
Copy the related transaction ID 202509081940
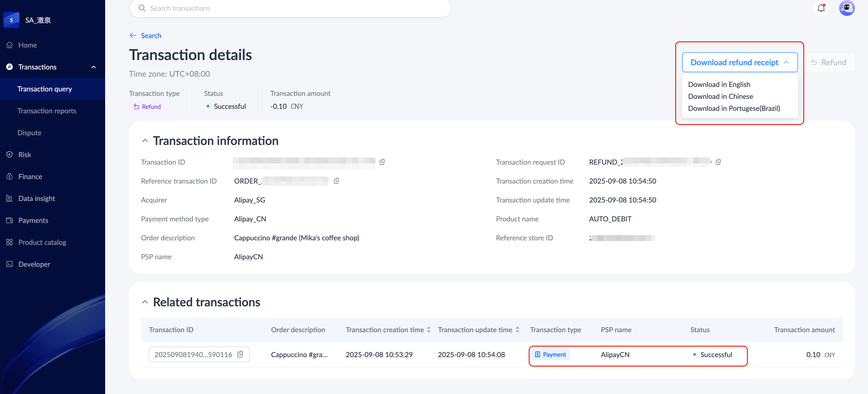click(240, 354)
